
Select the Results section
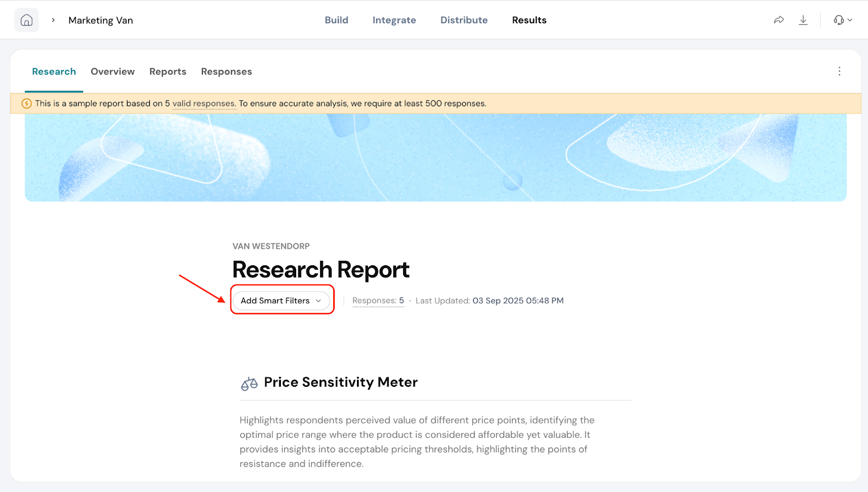tap(529, 20)
